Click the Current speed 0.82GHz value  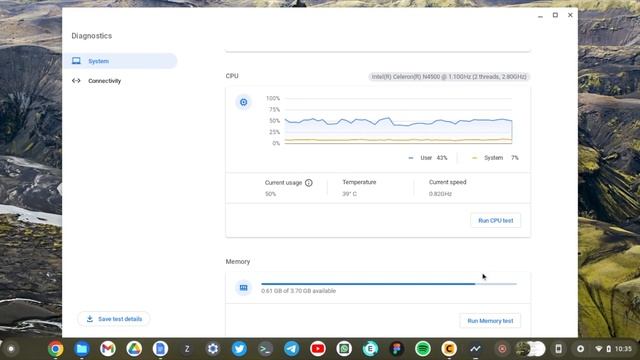click(440, 194)
